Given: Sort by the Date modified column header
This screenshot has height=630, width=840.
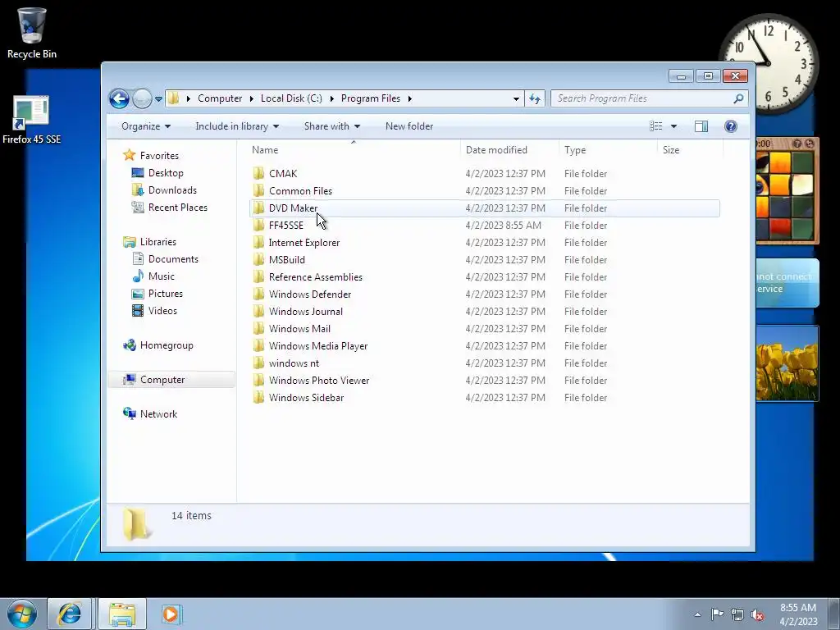Looking at the screenshot, I should click(x=509, y=150).
